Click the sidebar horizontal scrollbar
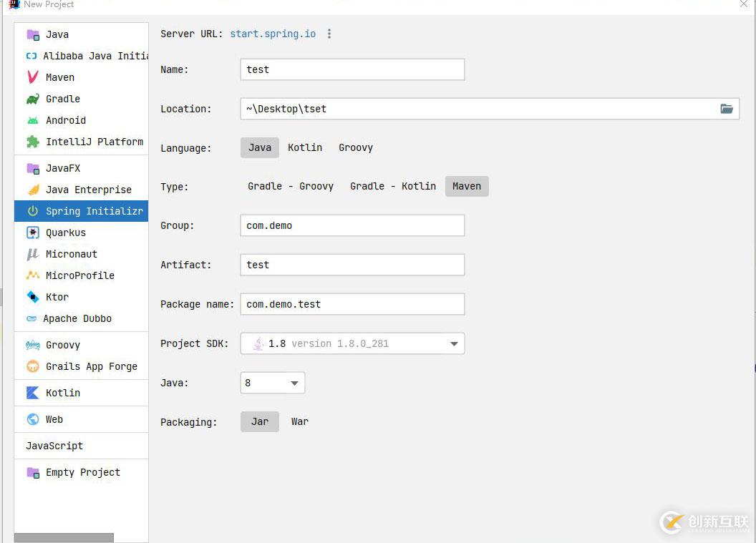 pyautogui.click(x=64, y=538)
